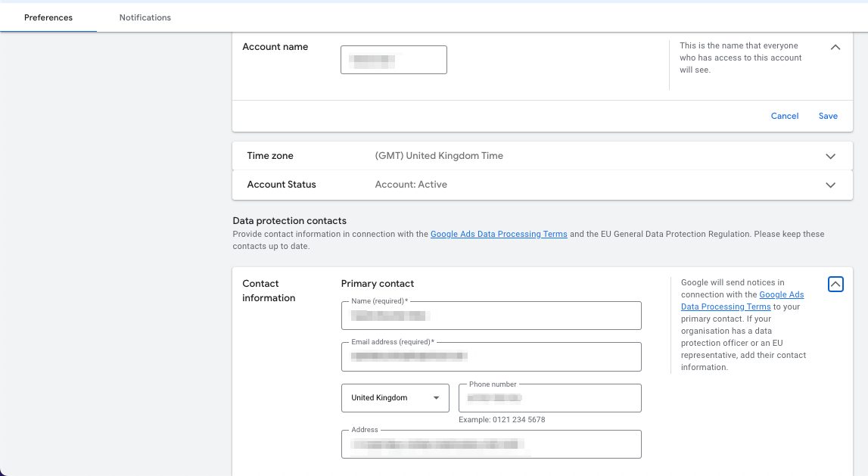Click the 'Primary contact' heading

coord(378,283)
